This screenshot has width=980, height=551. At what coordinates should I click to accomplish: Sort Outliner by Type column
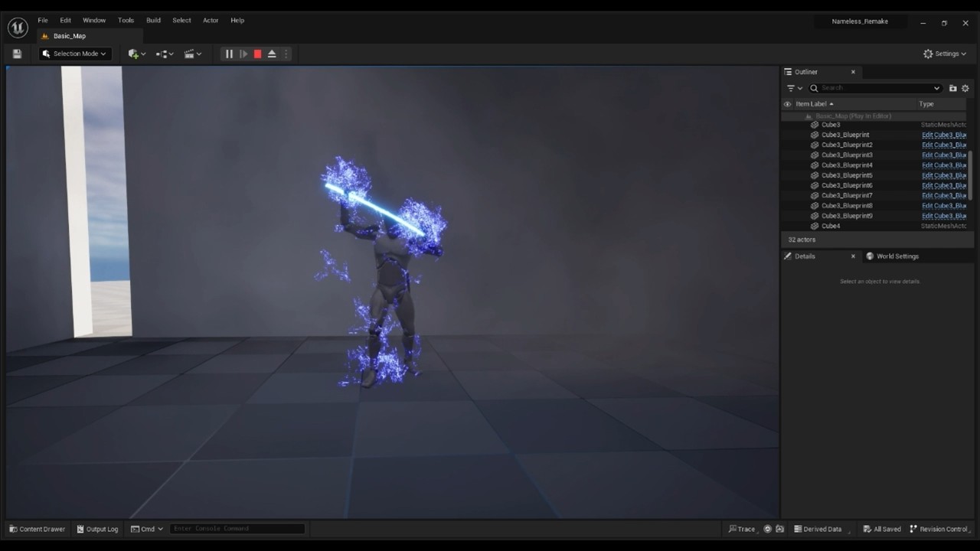tap(926, 104)
